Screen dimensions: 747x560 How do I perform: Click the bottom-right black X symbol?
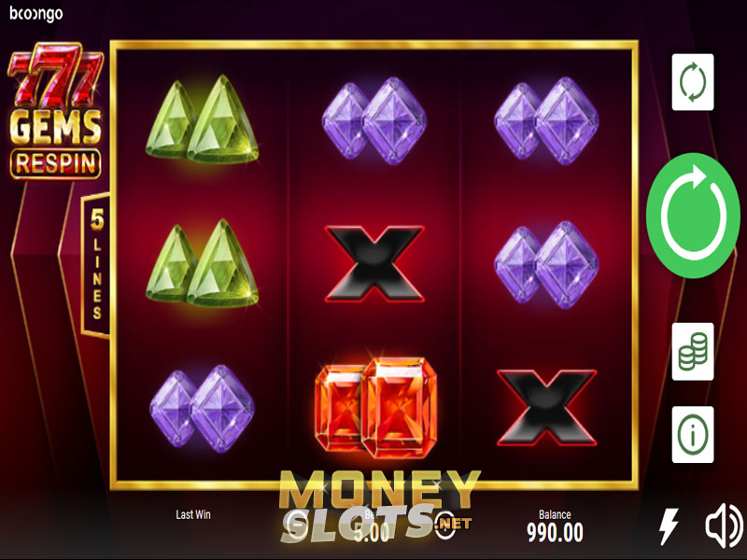point(547,408)
